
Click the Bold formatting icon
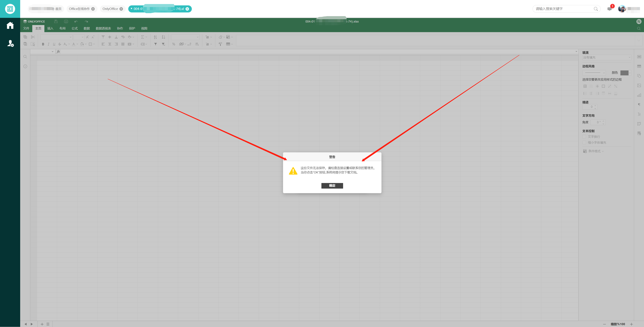[43, 44]
